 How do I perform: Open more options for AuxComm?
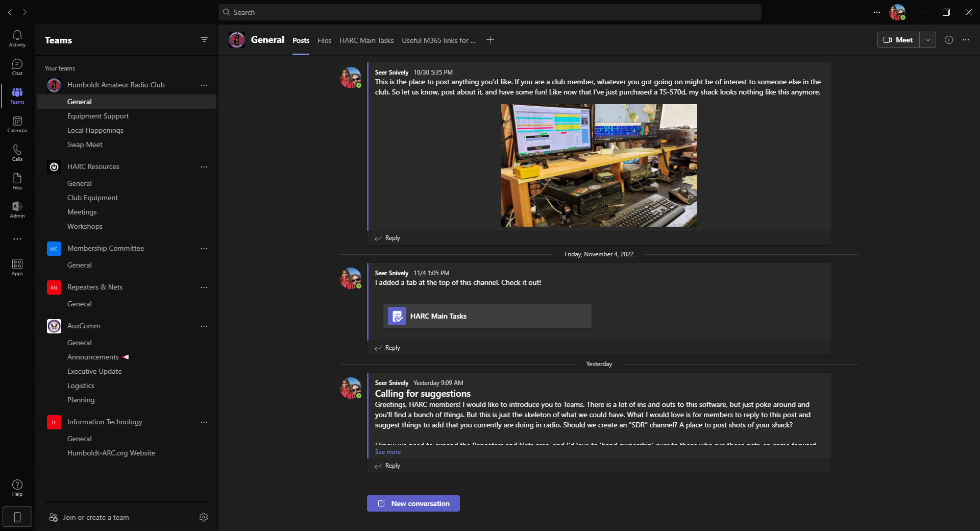(x=204, y=326)
